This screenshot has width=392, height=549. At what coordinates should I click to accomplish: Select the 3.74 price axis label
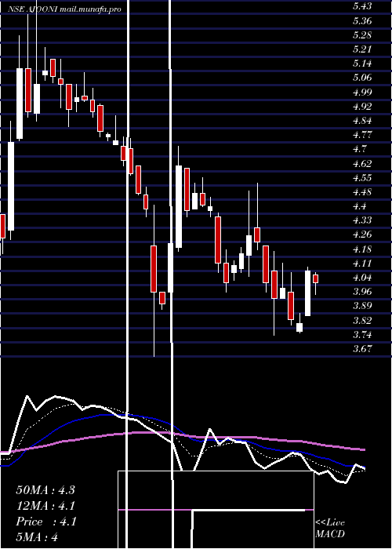362,335
